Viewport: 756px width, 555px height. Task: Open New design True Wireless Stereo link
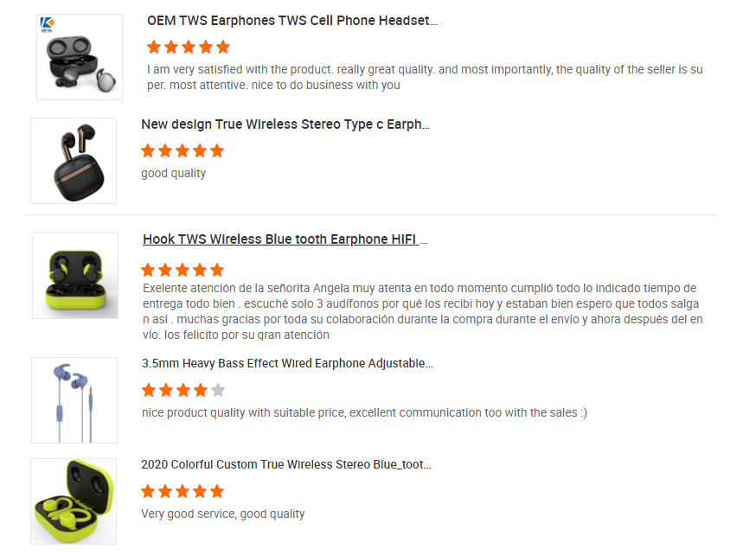pyautogui.click(x=285, y=124)
